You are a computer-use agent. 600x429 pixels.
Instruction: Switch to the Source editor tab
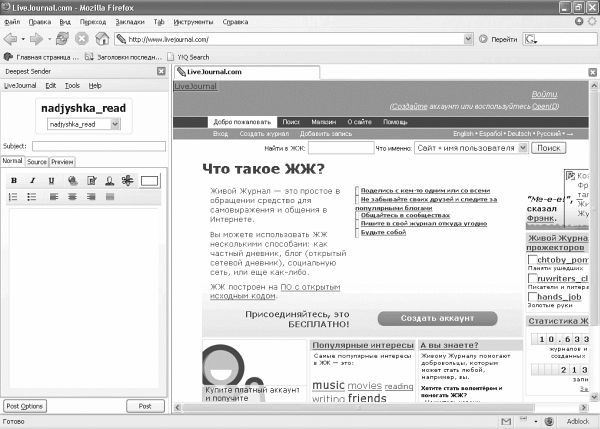click(x=37, y=162)
